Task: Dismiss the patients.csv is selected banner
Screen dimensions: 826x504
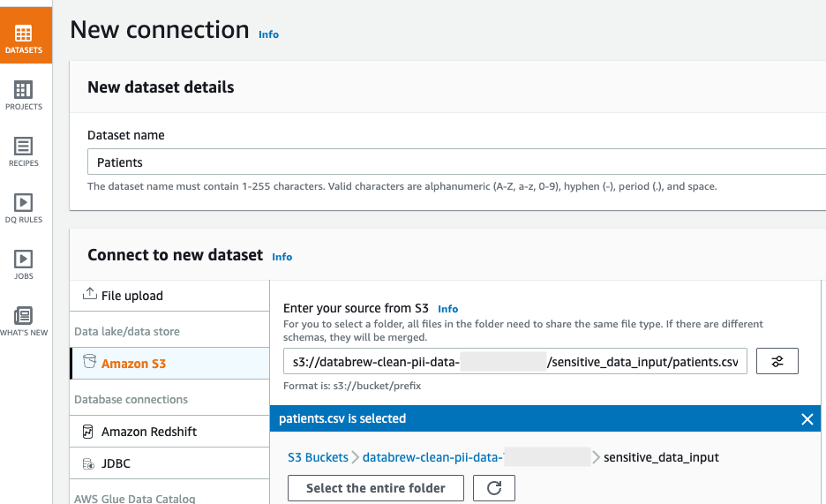Action: pyautogui.click(x=807, y=419)
